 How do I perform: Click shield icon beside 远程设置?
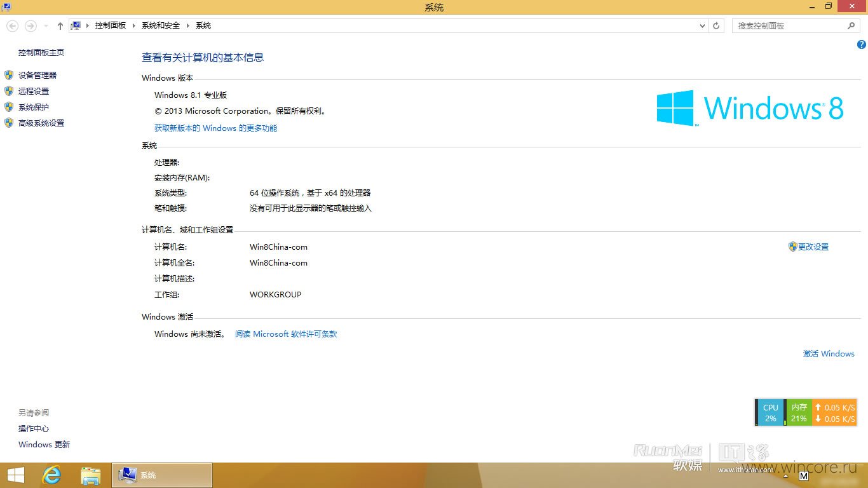point(9,91)
